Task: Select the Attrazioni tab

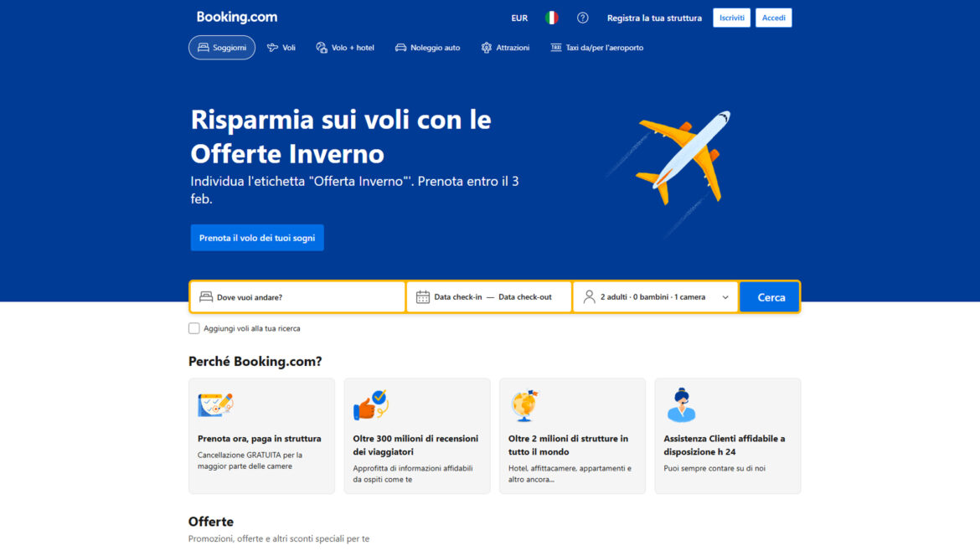Action: (x=505, y=48)
